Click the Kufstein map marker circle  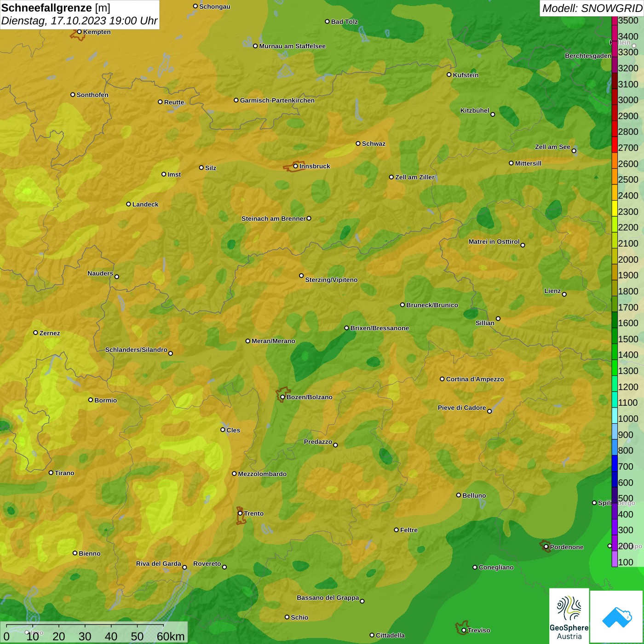[449, 75]
